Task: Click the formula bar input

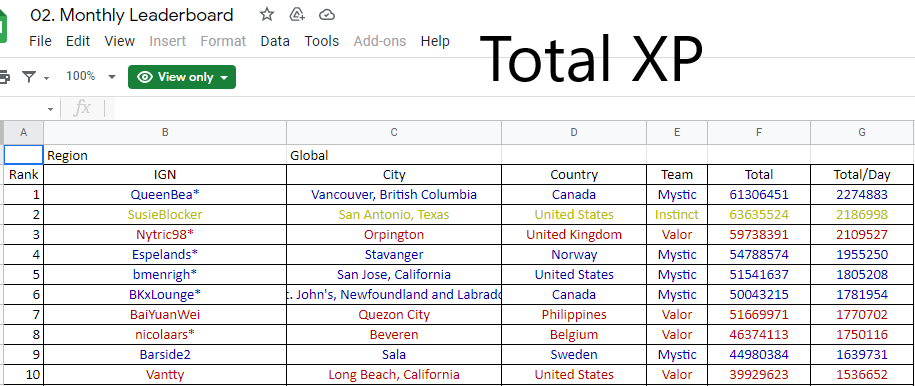Action: (x=514, y=109)
